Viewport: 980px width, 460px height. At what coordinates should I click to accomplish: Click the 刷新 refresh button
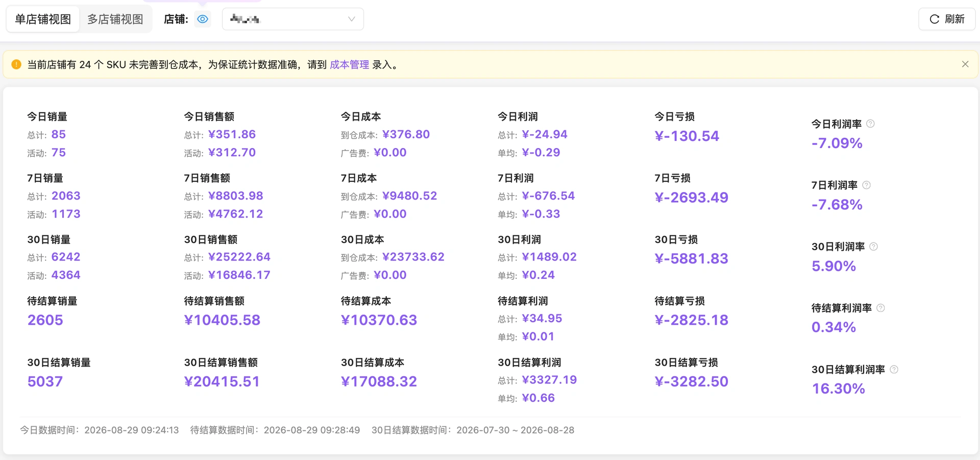point(947,19)
